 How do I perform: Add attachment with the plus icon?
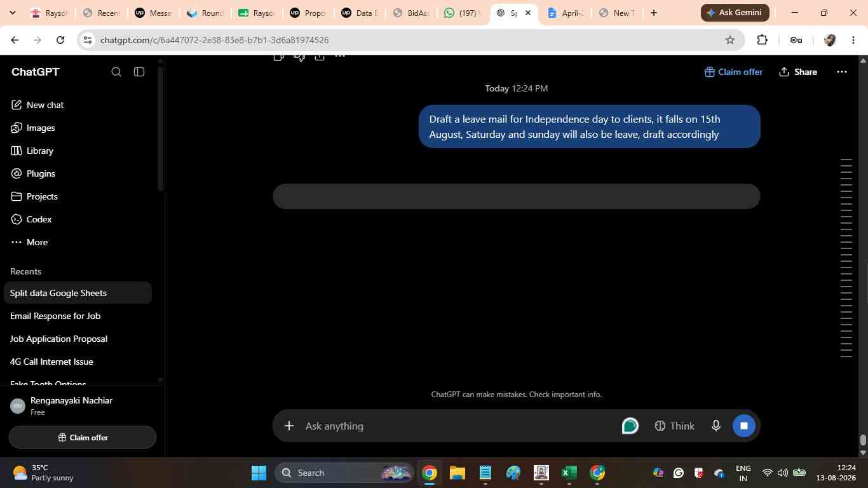289,426
